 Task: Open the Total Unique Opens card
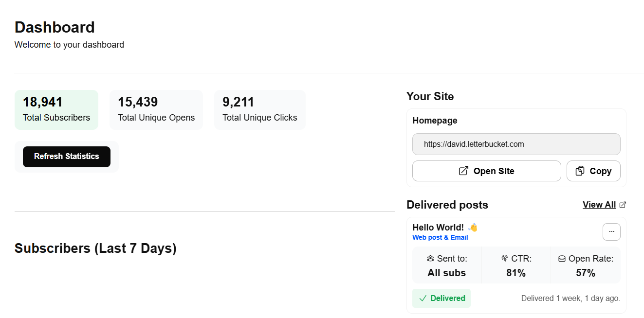(x=156, y=110)
